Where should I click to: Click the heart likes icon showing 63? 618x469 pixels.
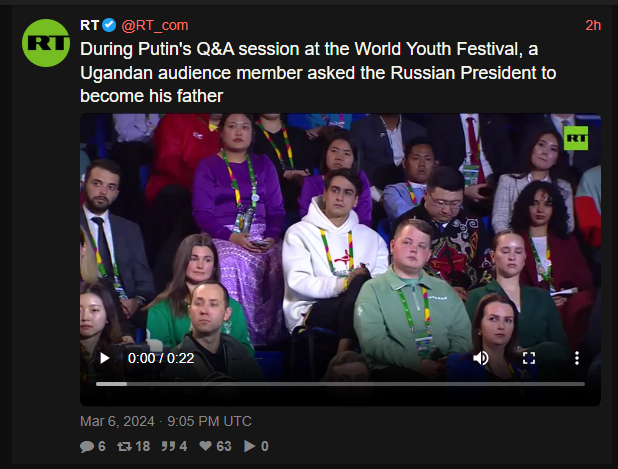pos(215,446)
